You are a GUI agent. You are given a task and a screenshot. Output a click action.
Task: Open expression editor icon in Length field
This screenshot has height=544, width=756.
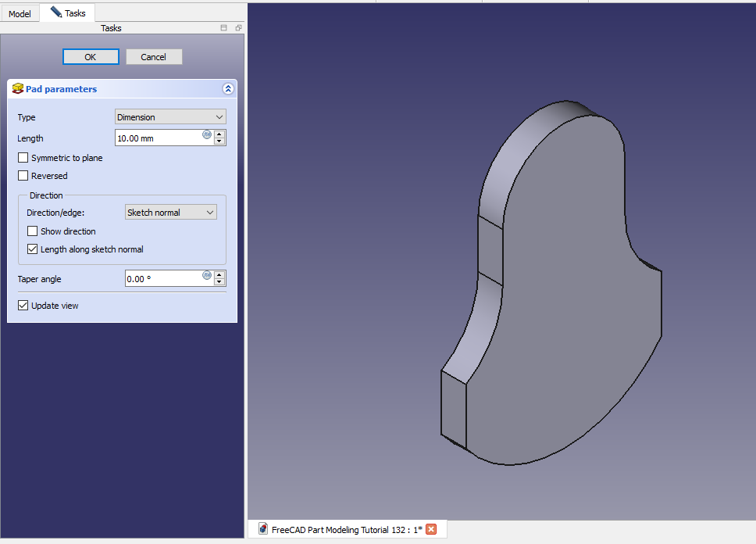point(207,135)
